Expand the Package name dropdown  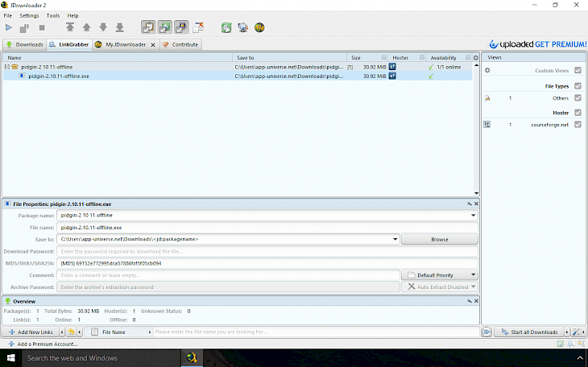pyautogui.click(x=474, y=216)
